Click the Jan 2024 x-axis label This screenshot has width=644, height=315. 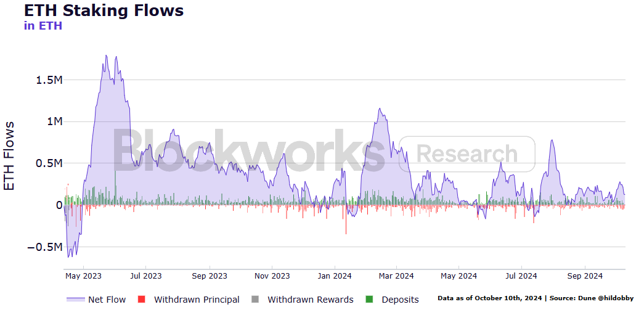click(333, 276)
